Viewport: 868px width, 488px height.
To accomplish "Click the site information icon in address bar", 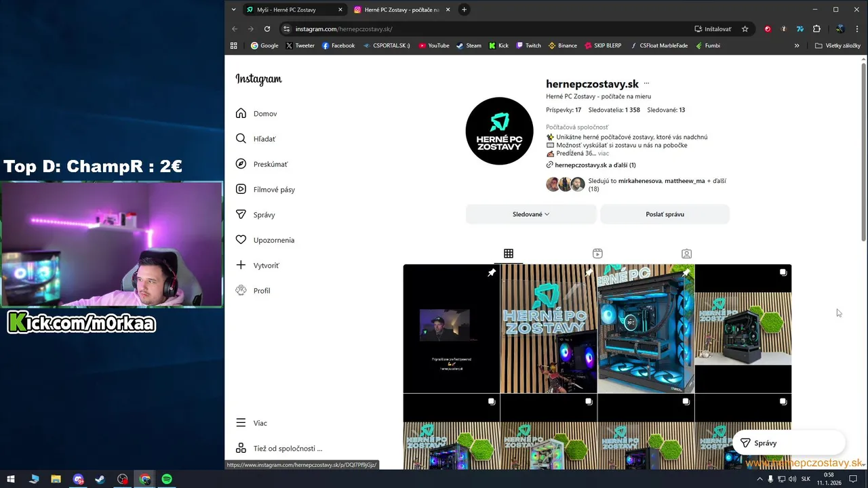I will click(x=286, y=29).
